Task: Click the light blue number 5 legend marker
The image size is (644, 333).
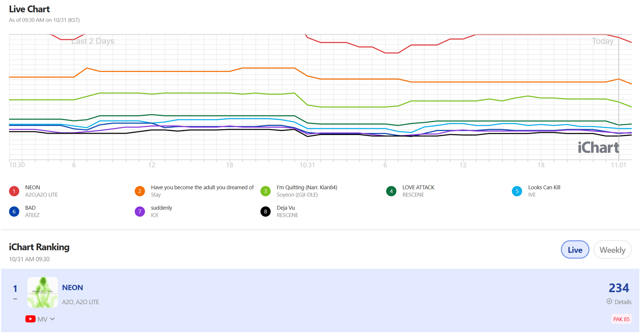Action: coord(517,191)
